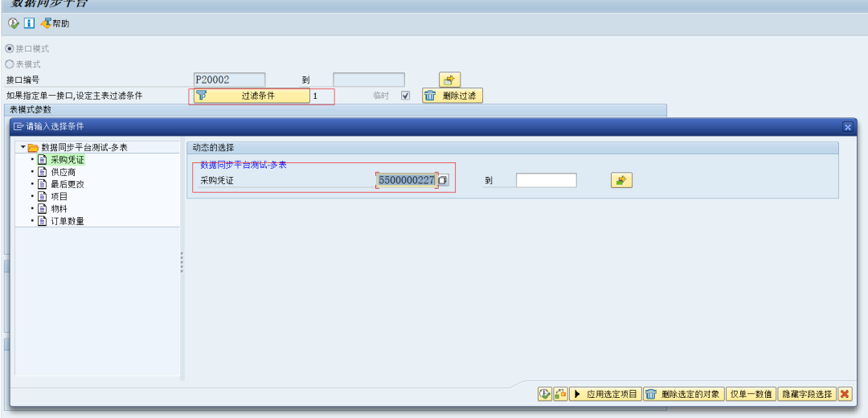Click the 表模式参数 section header
The image size is (868, 418).
click(x=335, y=109)
